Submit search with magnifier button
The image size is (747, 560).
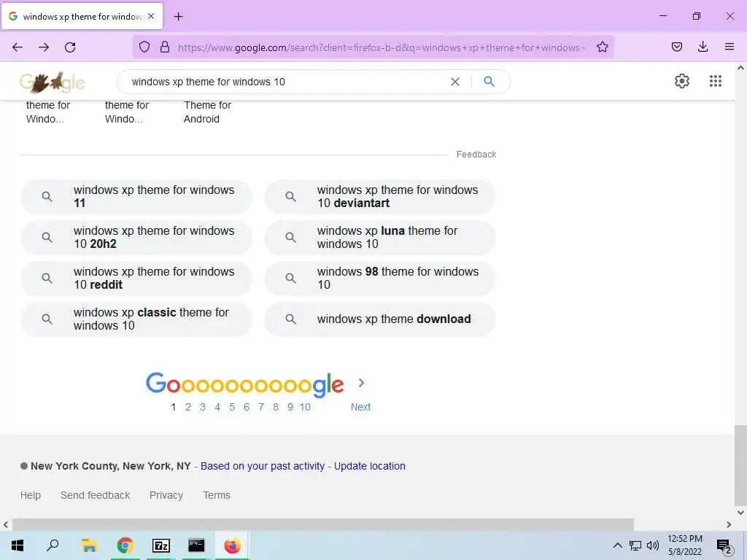489,82
